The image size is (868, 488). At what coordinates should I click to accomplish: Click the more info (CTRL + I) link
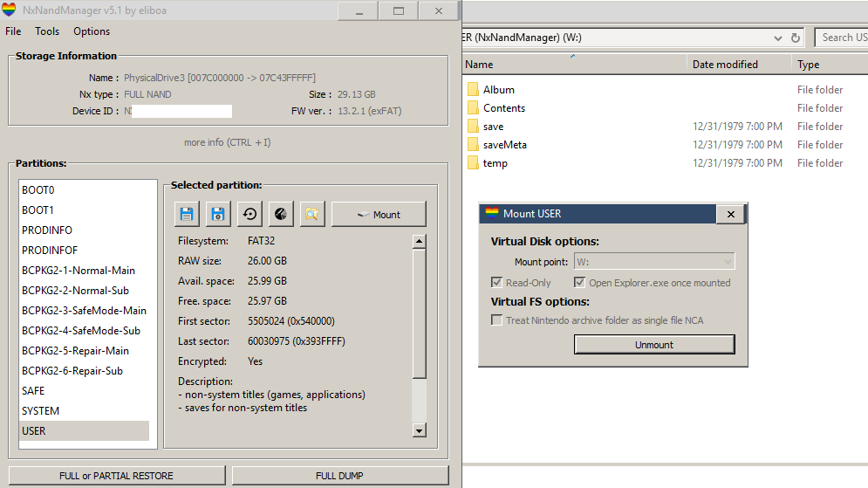(228, 142)
